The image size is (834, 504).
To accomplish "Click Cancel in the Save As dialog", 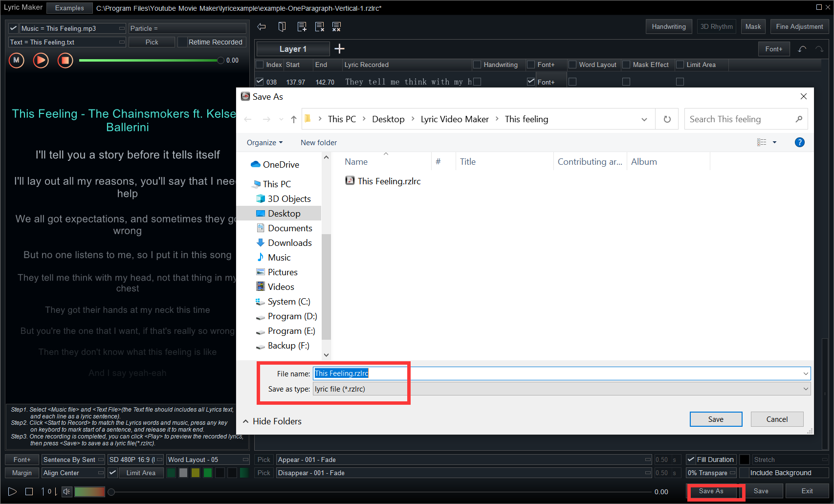I will tap(777, 419).
